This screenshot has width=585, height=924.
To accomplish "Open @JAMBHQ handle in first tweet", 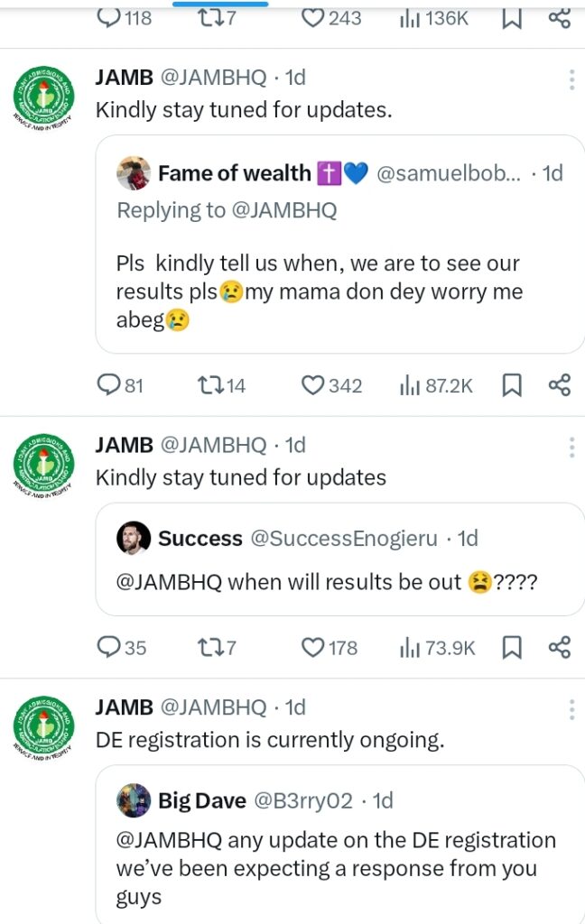I will [x=213, y=78].
